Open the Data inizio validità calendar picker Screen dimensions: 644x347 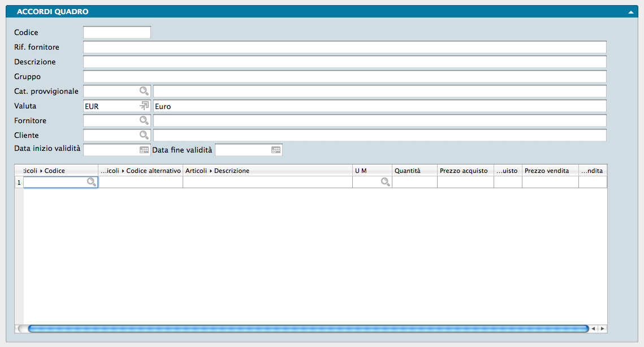(144, 150)
